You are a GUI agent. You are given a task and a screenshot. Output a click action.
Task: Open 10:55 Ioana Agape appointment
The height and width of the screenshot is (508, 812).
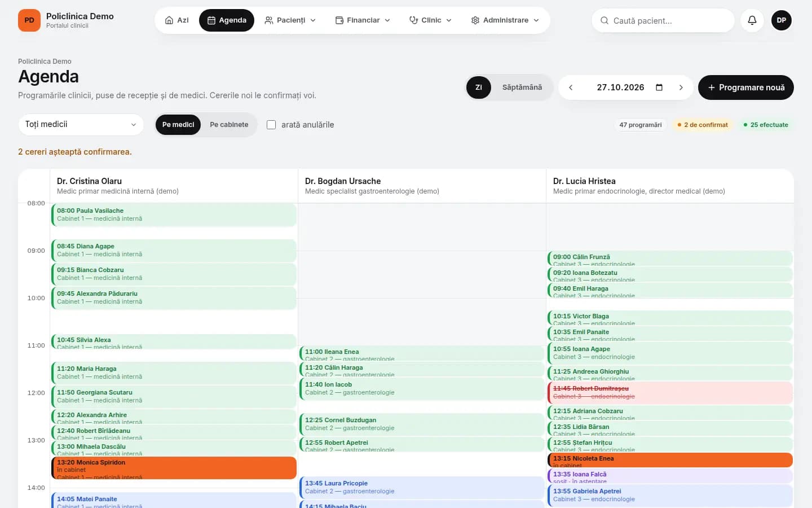(x=670, y=353)
